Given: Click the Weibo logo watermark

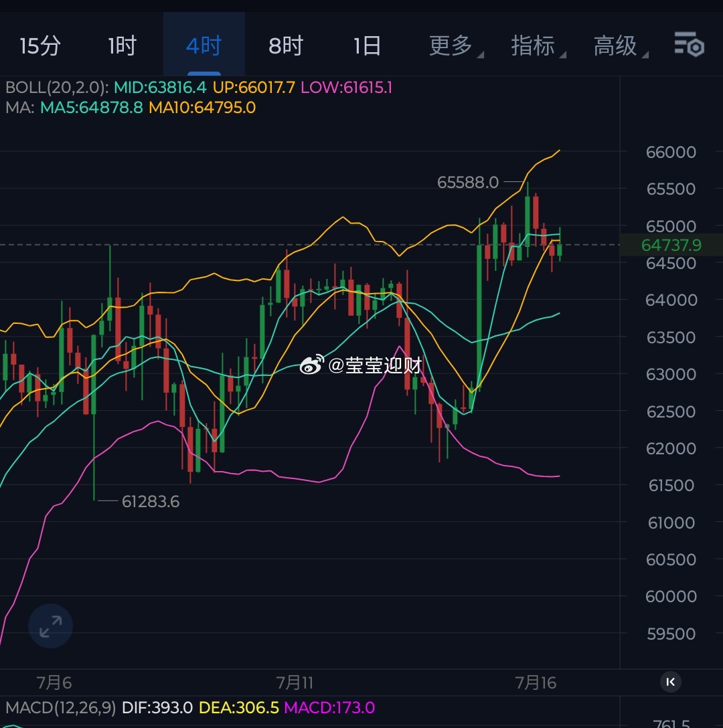Looking at the screenshot, I should [x=312, y=365].
